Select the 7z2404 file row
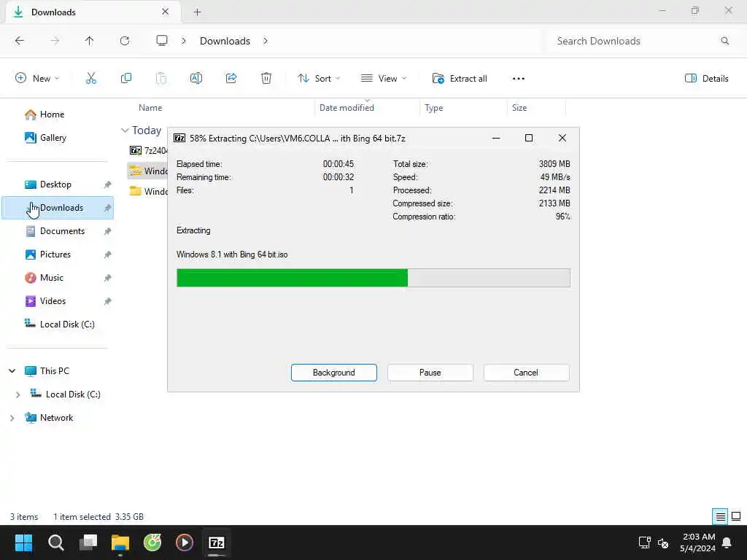 click(147, 150)
